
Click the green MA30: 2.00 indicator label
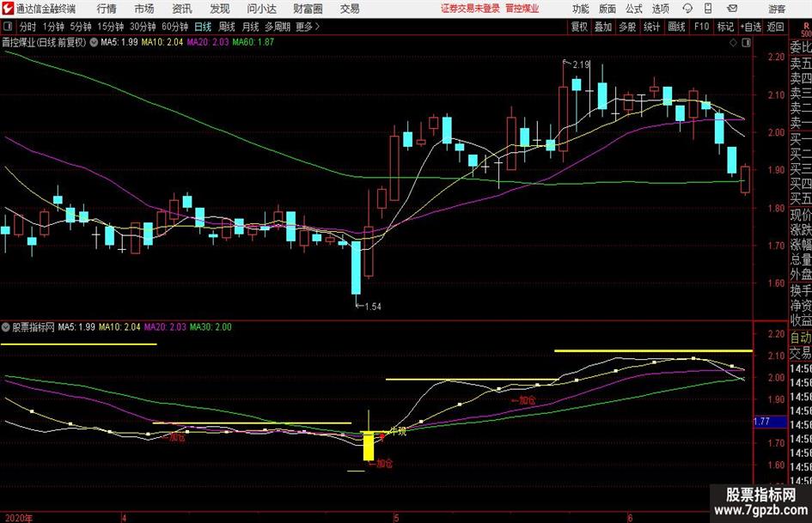(x=211, y=327)
